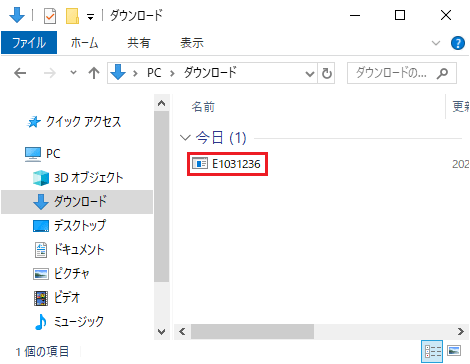Open Help with the blue question mark icon
The width and height of the screenshot is (470, 364).
click(x=458, y=43)
